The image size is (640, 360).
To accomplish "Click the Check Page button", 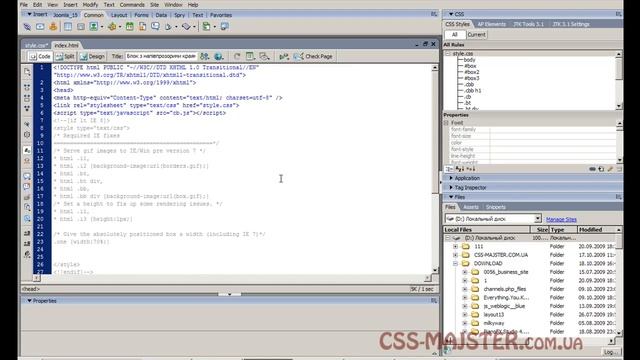I will tap(313, 56).
